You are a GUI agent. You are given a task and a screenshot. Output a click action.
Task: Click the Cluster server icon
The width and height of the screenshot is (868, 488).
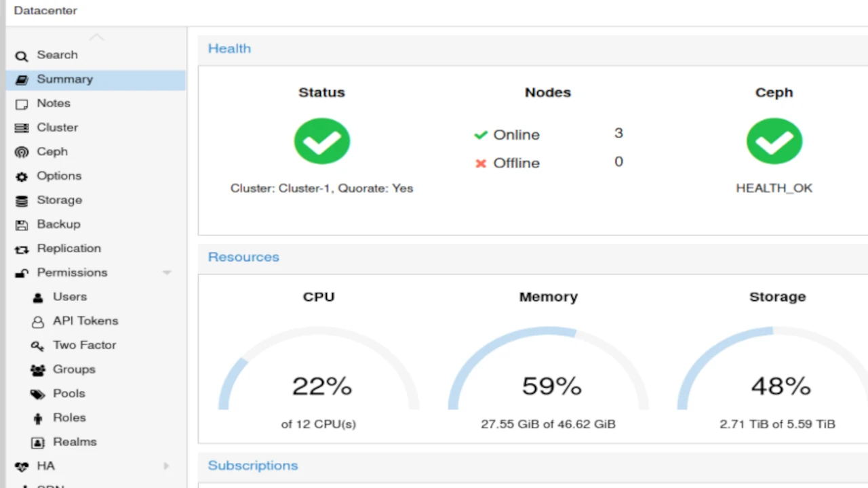click(x=22, y=128)
